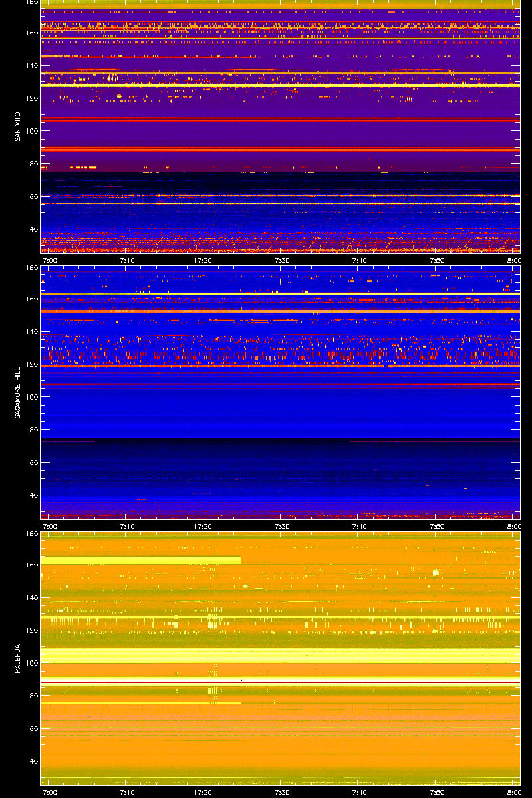The image size is (532, 798).
Task: Select the 17:30 time label under San Vito panel
Action: [x=281, y=261]
